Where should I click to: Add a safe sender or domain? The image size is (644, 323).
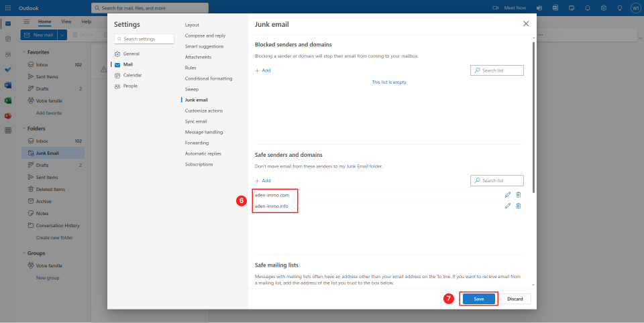(263, 180)
